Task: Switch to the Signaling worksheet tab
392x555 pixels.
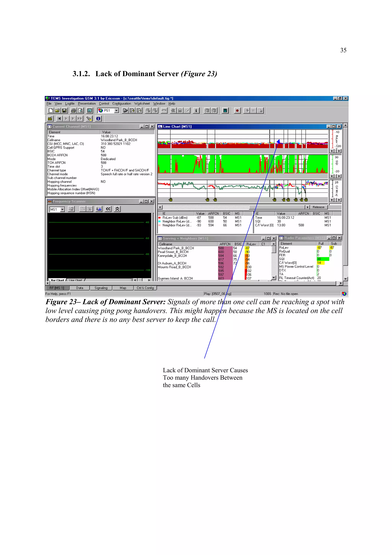Action: [x=101, y=288]
